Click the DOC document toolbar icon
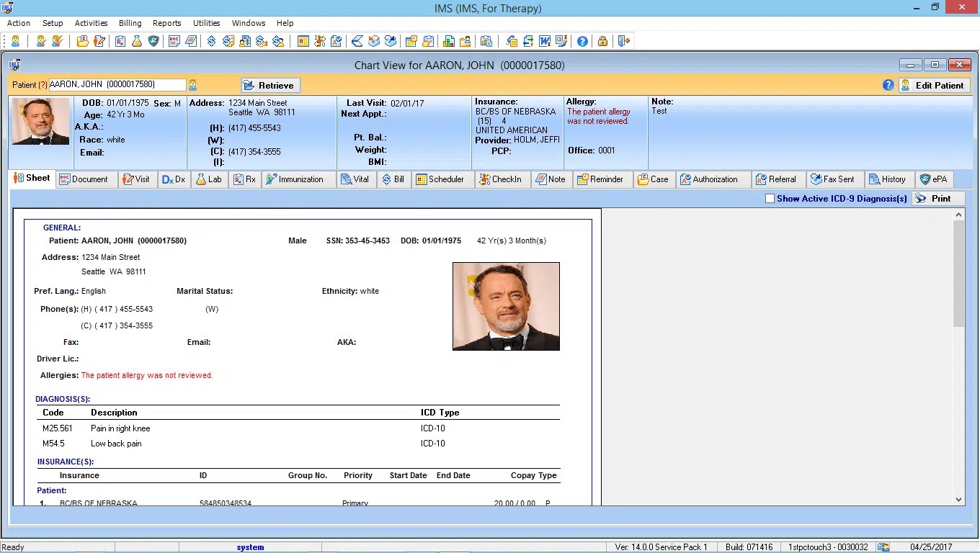 (174, 41)
